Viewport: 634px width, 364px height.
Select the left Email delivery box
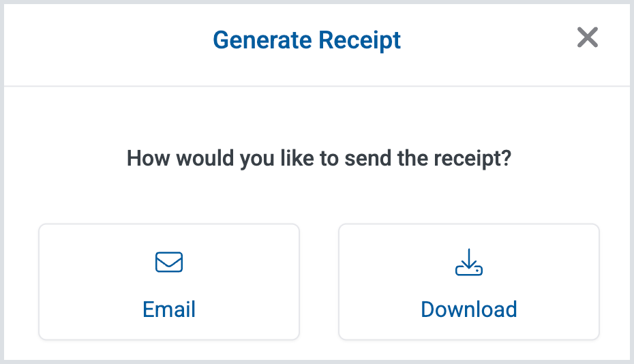click(x=169, y=282)
